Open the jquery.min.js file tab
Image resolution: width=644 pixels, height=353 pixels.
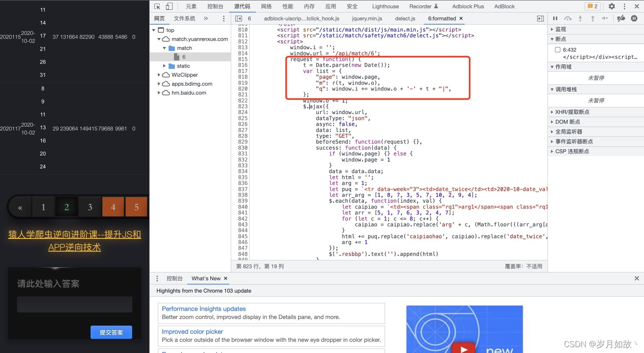(367, 18)
